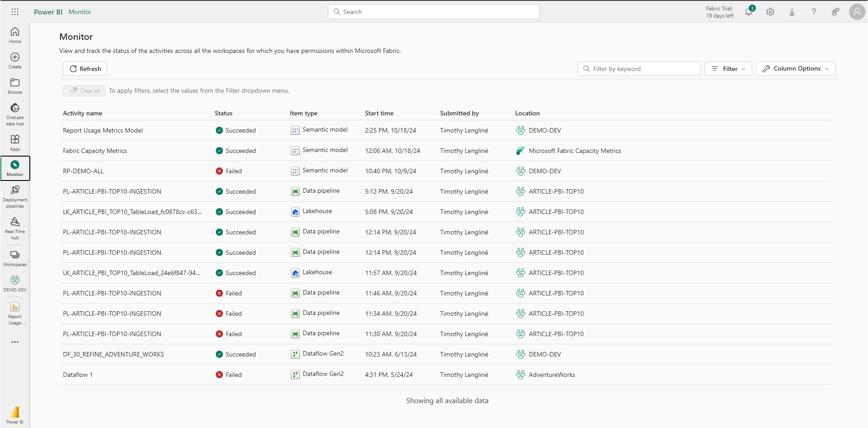Click failed status icon for RP-DEMO-ALL
The image size is (868, 428).
219,171
